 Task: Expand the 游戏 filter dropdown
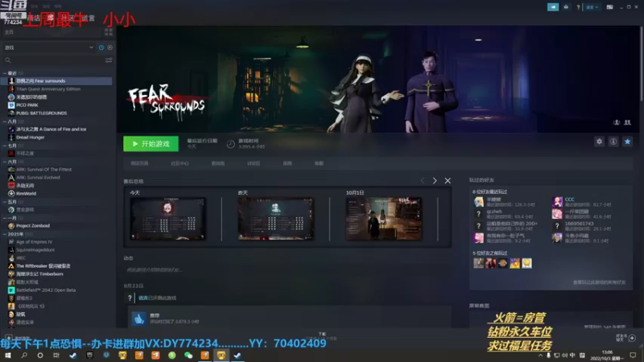point(49,47)
